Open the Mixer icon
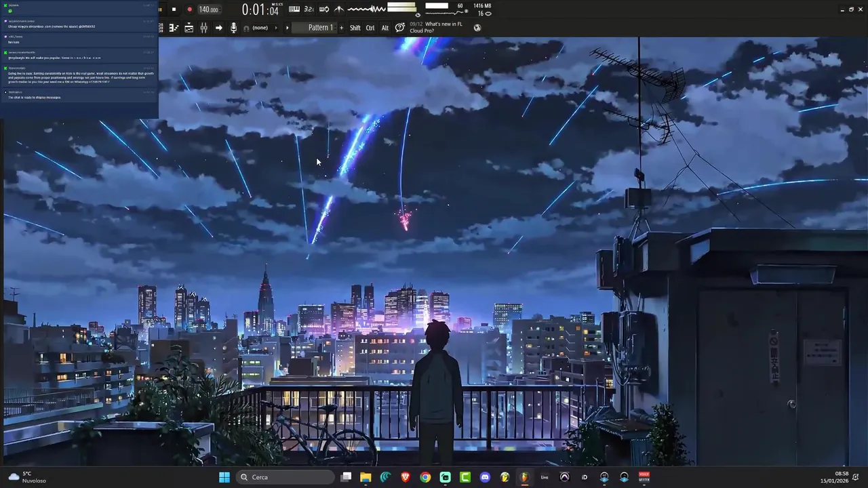This screenshot has height=488, width=868. point(203,28)
